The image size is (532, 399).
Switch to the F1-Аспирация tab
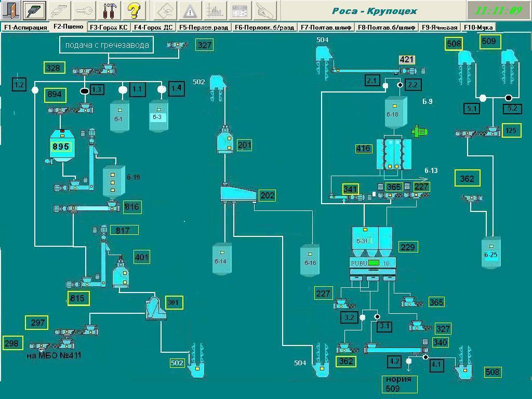tap(25, 28)
